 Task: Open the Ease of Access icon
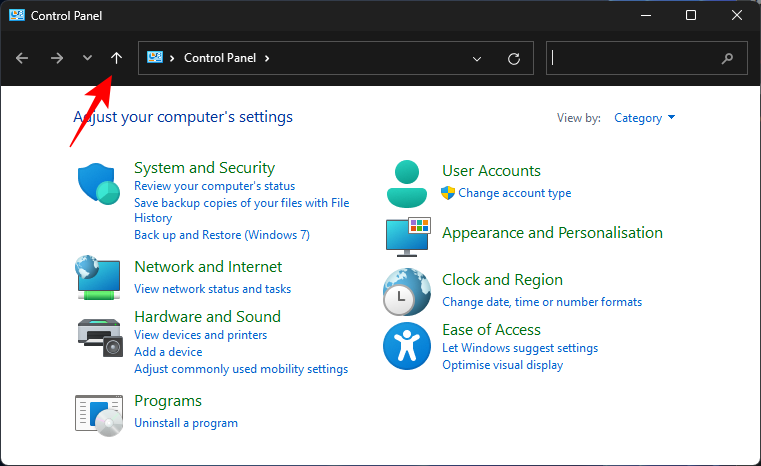coord(406,346)
